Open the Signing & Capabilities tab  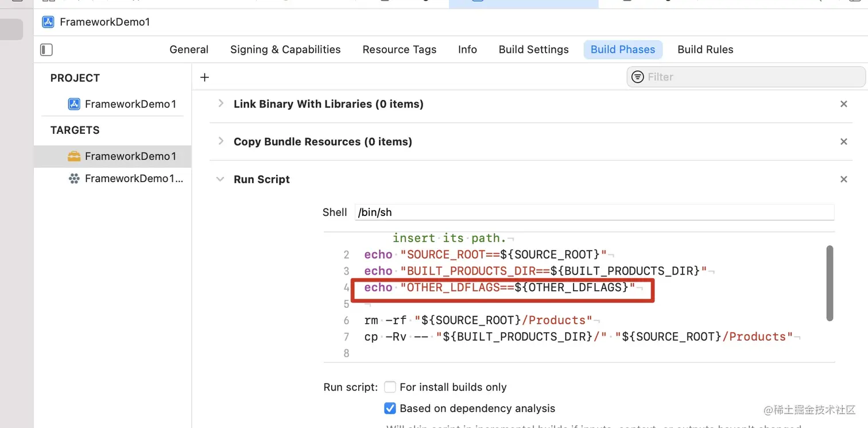point(285,49)
